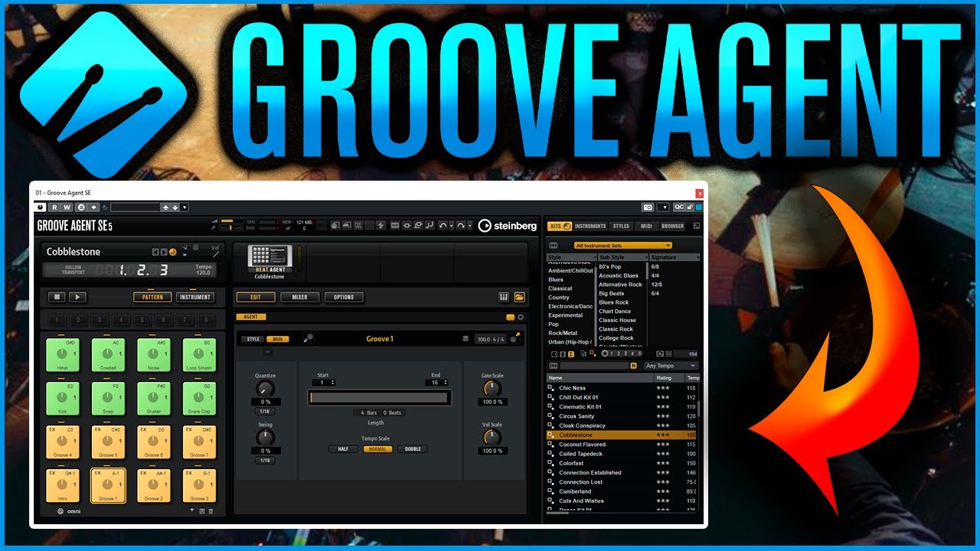Viewport: 980px width, 551px height.
Task: Click the redo arrow icon
Action: pyautogui.click(x=462, y=226)
